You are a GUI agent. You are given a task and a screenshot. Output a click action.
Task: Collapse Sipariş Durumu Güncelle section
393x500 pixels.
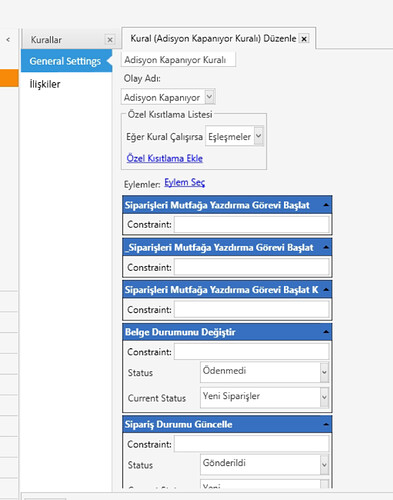(326, 424)
